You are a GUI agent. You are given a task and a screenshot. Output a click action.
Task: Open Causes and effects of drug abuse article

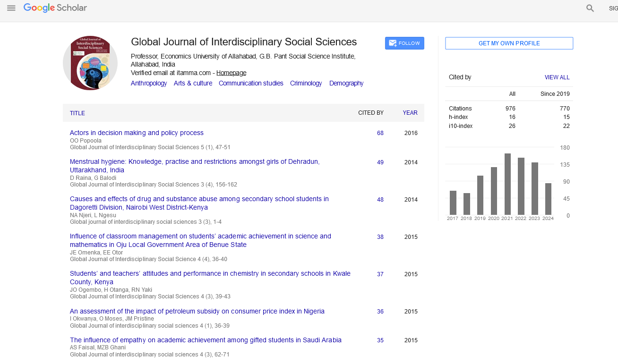point(199,203)
